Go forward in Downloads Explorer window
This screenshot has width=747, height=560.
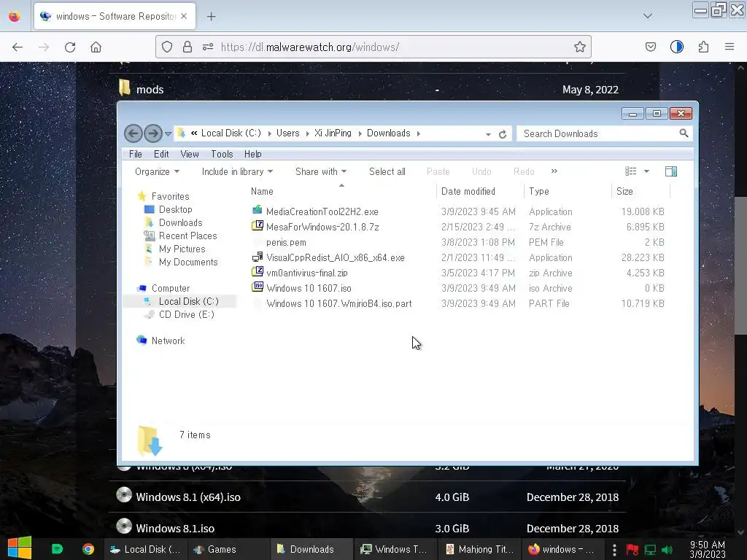pos(153,133)
